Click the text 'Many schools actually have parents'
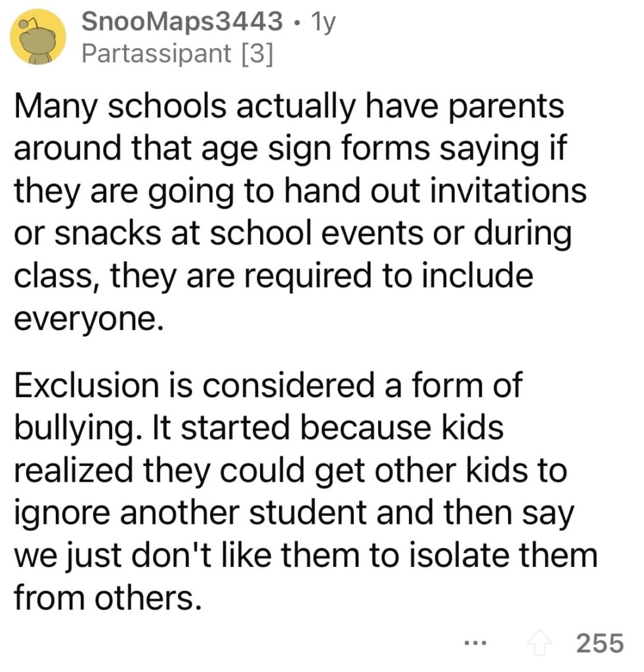 click(289, 106)
